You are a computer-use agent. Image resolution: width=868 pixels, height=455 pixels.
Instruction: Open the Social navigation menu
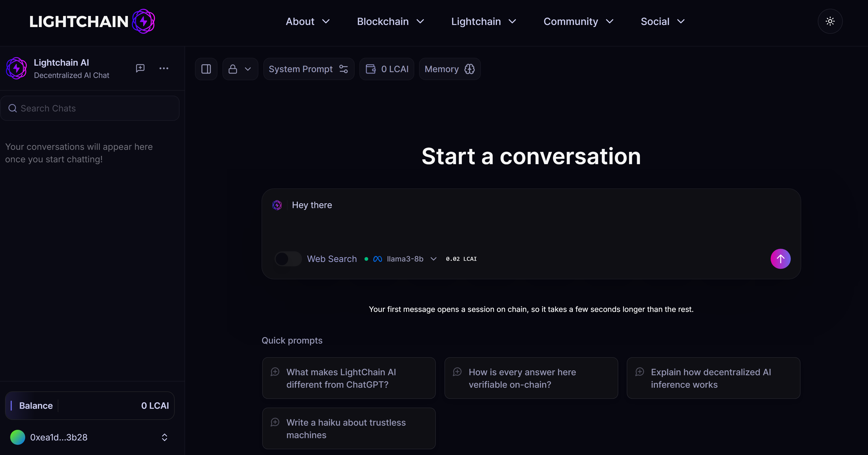[662, 22]
